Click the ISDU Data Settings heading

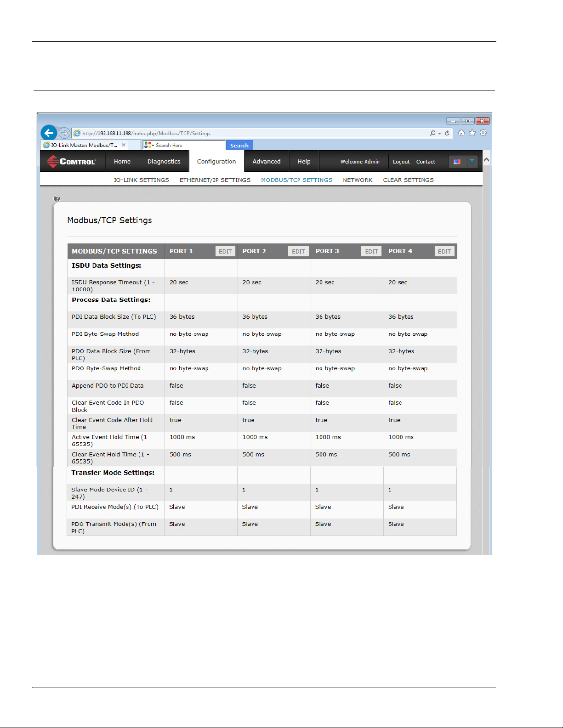(106, 265)
